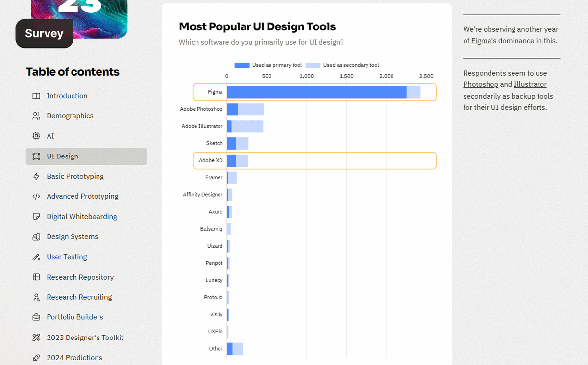Click the 'Lunacy' chart label

[x=214, y=280]
